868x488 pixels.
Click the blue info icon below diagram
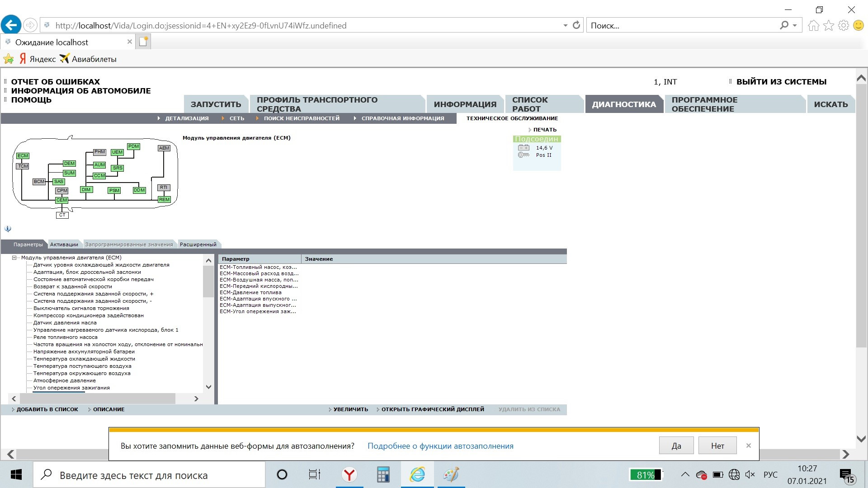point(8,229)
